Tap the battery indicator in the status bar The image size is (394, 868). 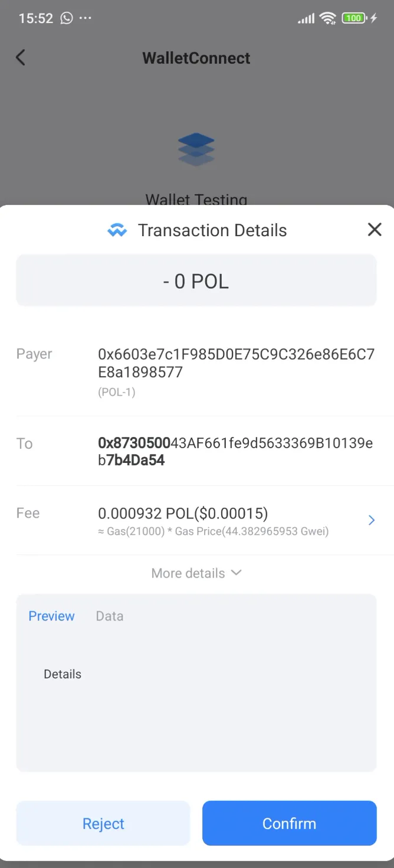pyautogui.click(x=353, y=18)
